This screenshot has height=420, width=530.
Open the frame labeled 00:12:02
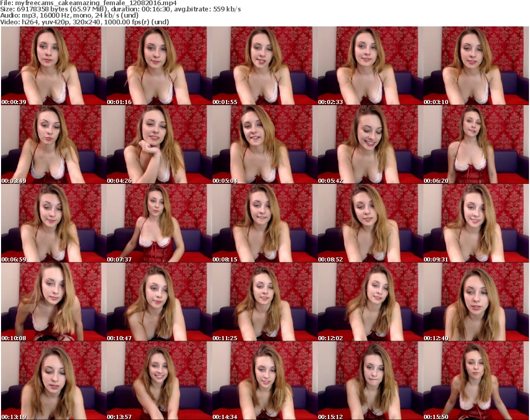pos(370,302)
